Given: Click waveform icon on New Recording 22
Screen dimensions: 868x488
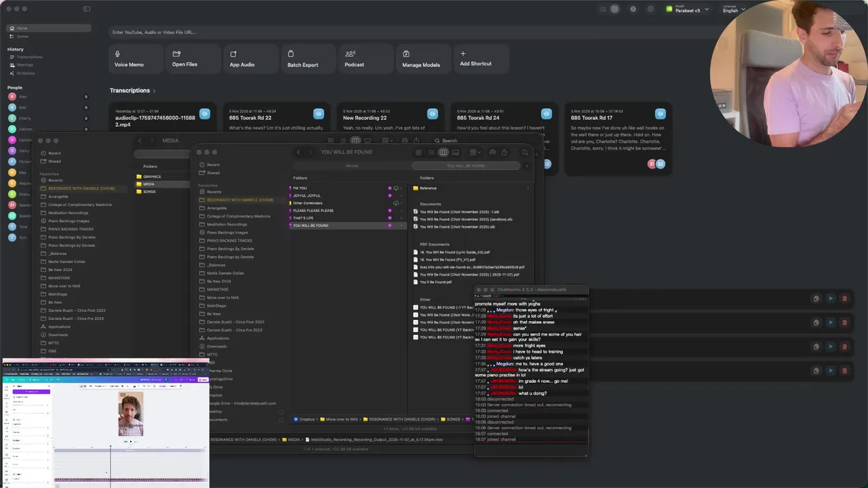Looking at the screenshot, I should (432, 113).
